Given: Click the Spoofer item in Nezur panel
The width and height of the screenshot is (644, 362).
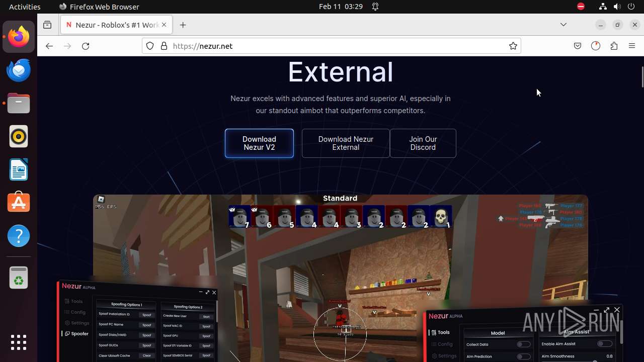Looking at the screenshot, I should [x=76, y=333].
